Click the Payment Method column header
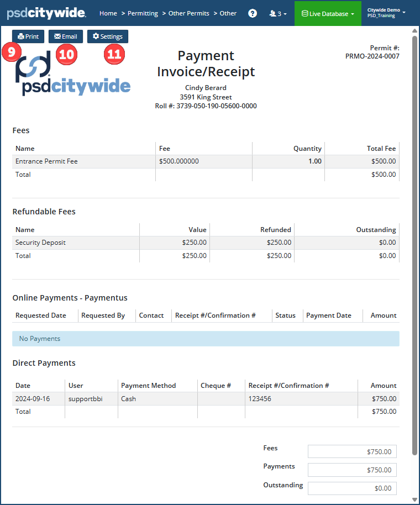The width and height of the screenshot is (420, 505). point(149,386)
